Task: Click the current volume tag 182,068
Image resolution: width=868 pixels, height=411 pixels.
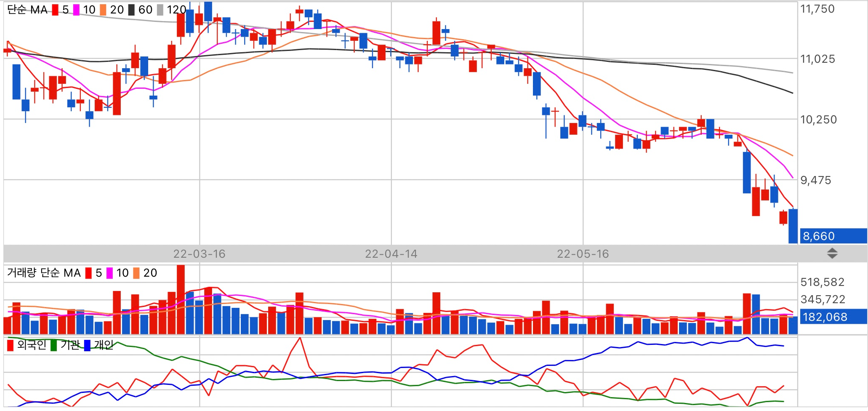Action: (x=833, y=317)
